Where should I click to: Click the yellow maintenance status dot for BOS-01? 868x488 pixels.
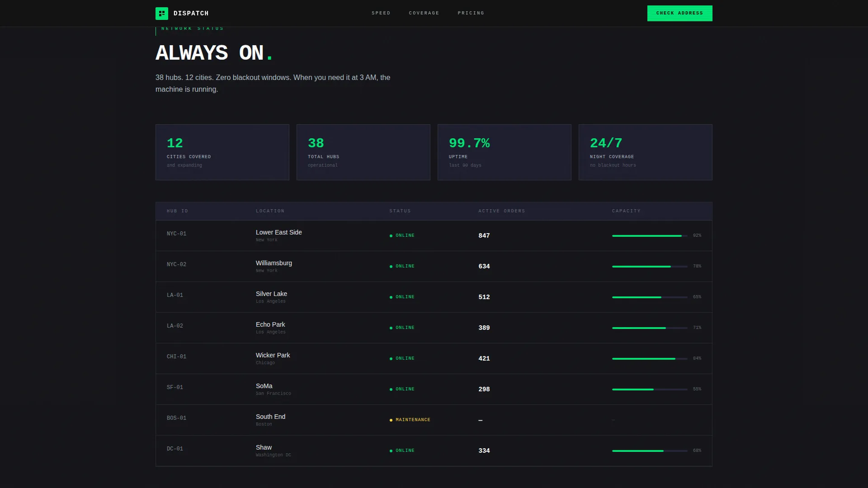click(391, 420)
